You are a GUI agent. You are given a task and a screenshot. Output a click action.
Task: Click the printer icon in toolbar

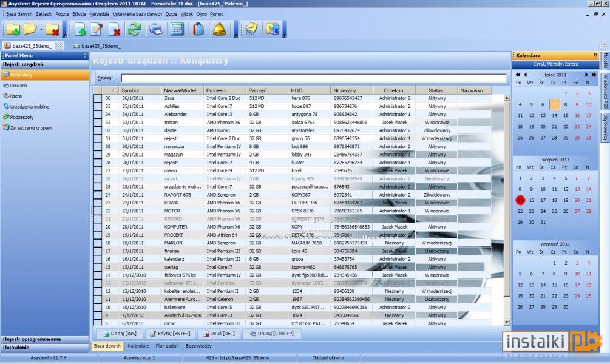pyautogui.click(x=155, y=30)
